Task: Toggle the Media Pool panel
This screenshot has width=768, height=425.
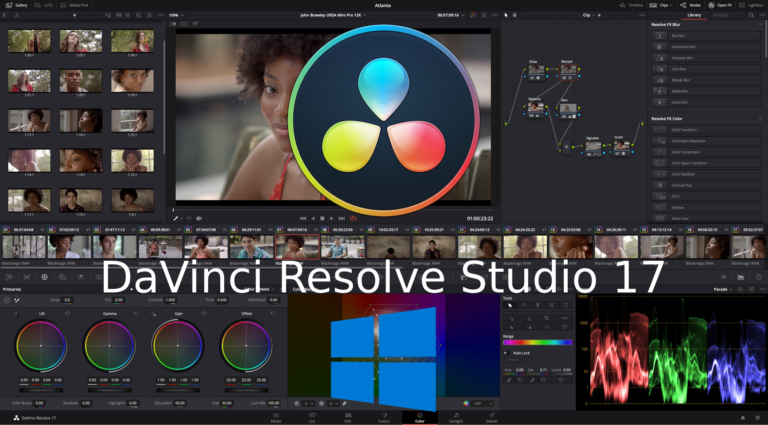Action: (x=75, y=5)
